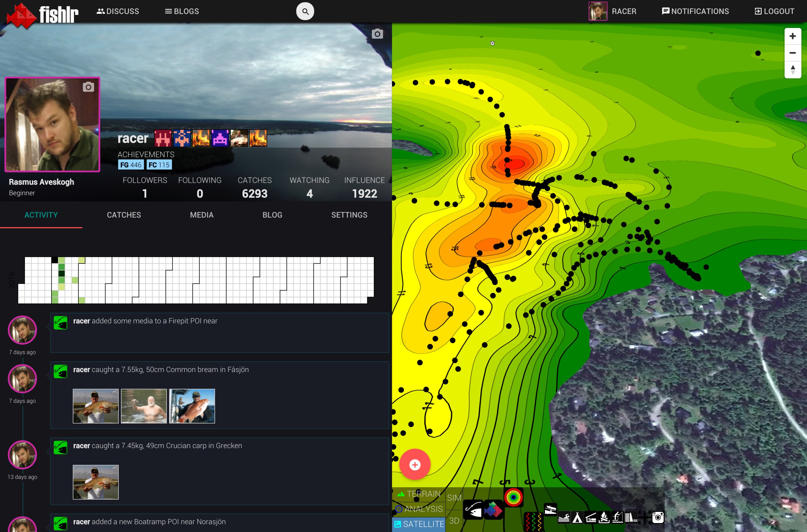Switch to the Settings tab

349,215
